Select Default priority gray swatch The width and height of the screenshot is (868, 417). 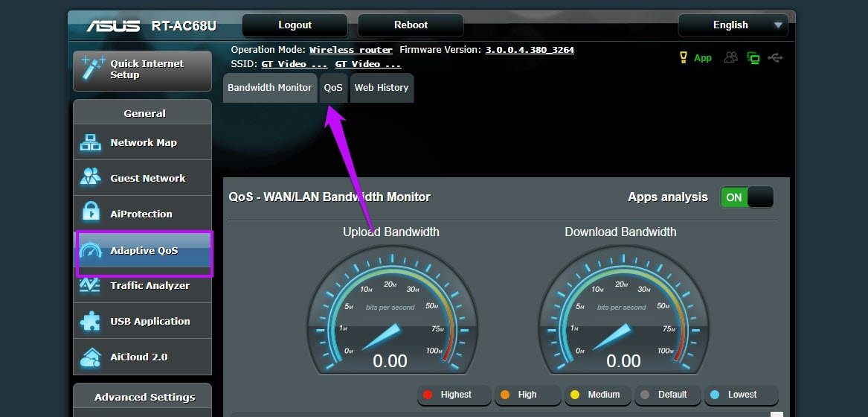[x=644, y=395]
